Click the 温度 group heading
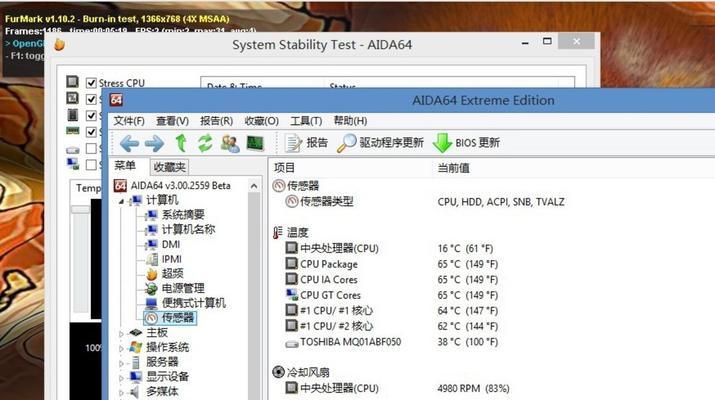 (297, 233)
